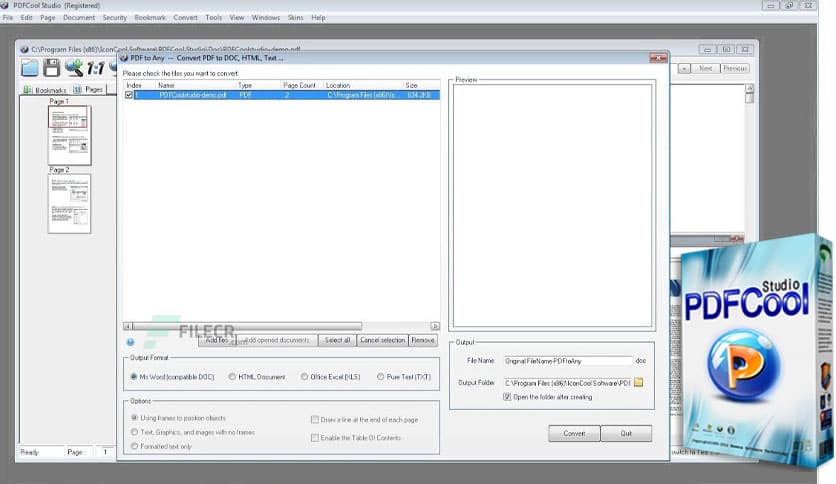Click the 1:1 actual size icon
The height and width of the screenshot is (484, 836).
[x=96, y=68]
